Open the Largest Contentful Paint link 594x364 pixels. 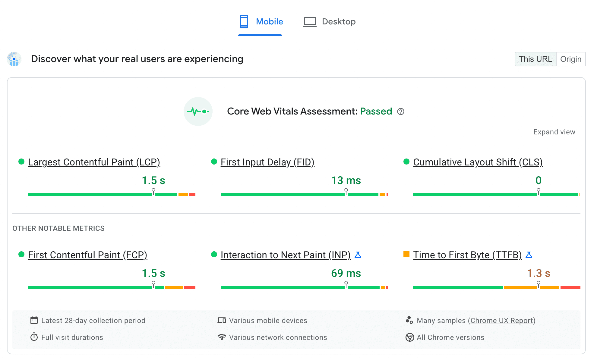pos(93,162)
